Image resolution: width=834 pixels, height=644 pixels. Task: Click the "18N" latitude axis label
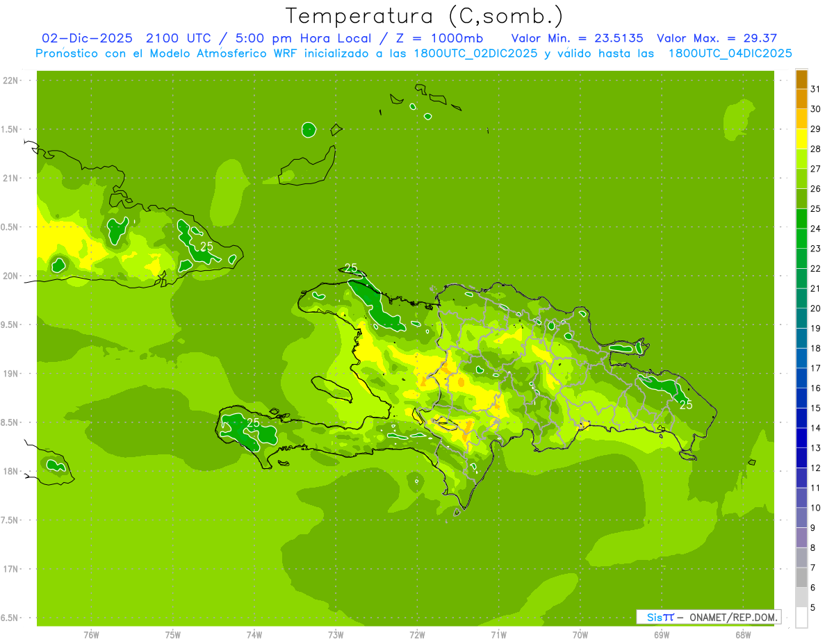pyautogui.click(x=11, y=472)
